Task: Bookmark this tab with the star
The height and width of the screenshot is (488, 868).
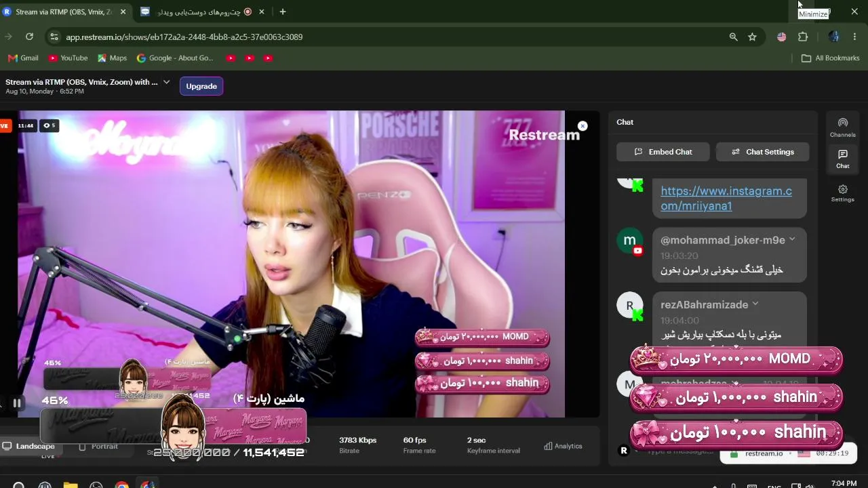Action: [752, 37]
